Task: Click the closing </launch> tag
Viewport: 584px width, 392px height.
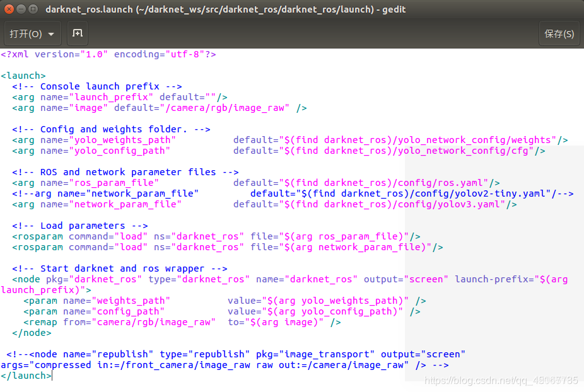Action: pyautogui.click(x=26, y=376)
